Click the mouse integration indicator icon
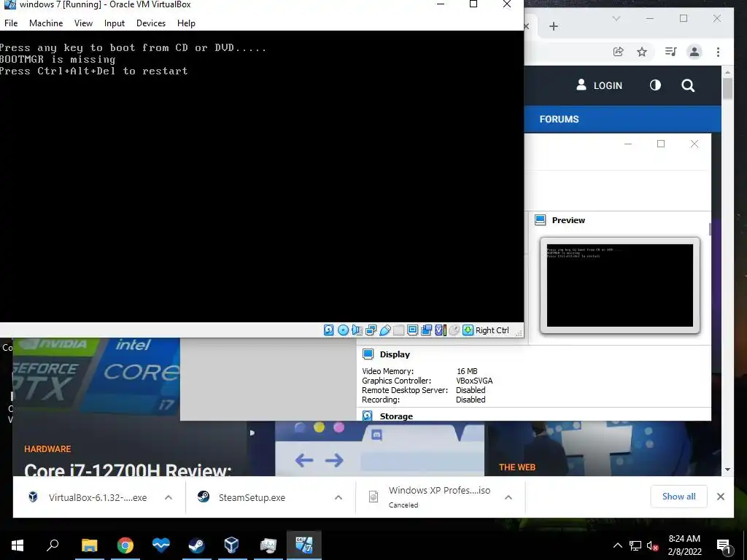Image resolution: width=747 pixels, height=560 pixels. pyautogui.click(x=454, y=330)
